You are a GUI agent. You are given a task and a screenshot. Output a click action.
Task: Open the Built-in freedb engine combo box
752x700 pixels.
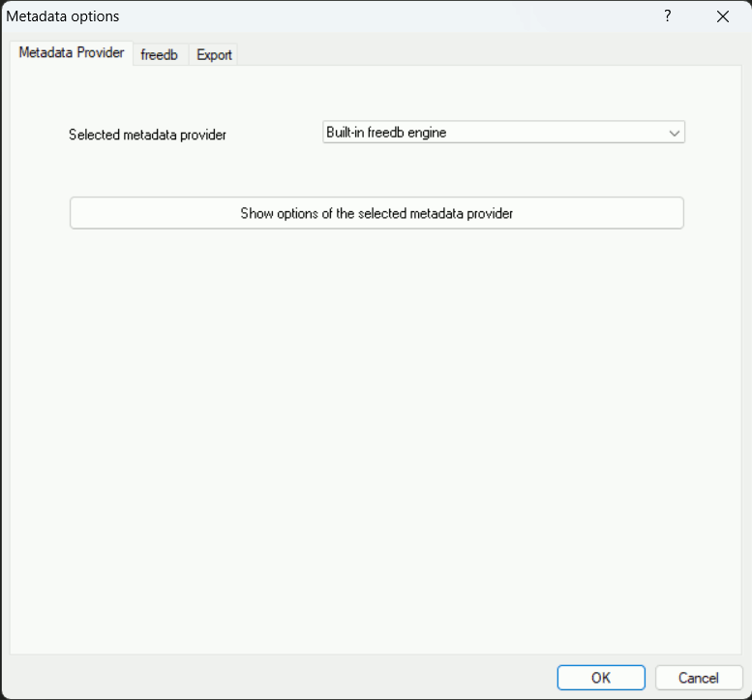502,134
